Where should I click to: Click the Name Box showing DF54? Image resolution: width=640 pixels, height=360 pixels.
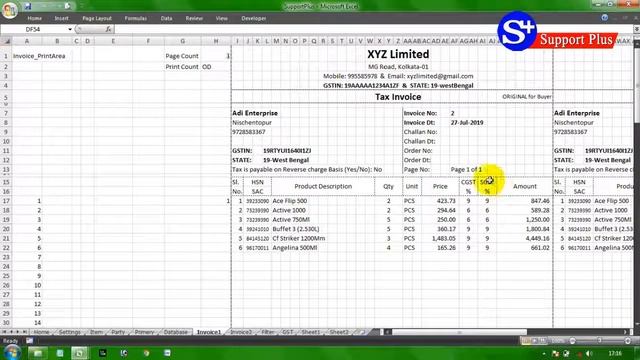click(x=34, y=29)
